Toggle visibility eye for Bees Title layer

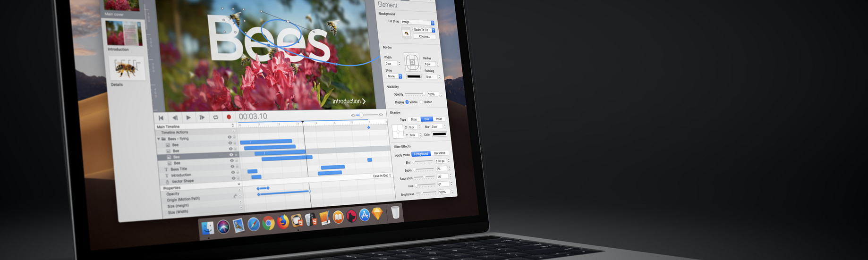pyautogui.click(x=232, y=167)
